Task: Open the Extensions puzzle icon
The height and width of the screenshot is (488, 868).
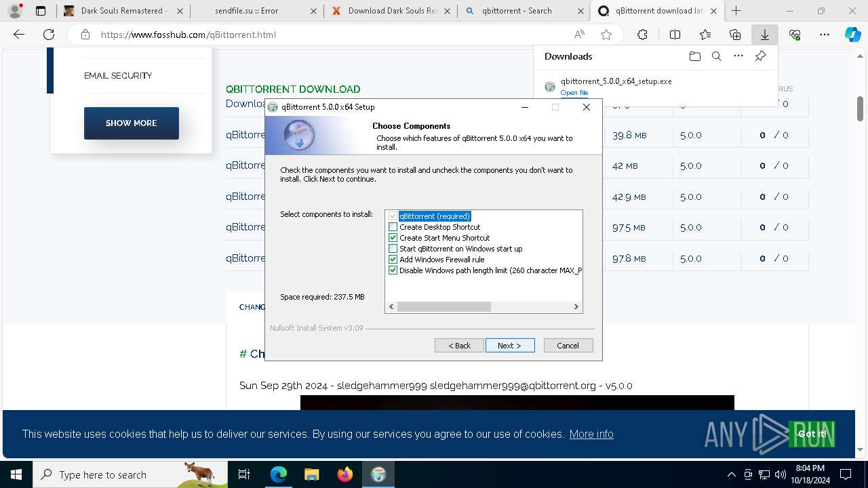Action: click(642, 35)
